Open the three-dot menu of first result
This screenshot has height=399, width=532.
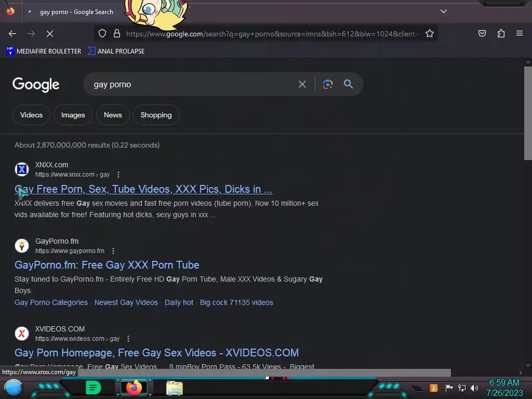[118, 175]
